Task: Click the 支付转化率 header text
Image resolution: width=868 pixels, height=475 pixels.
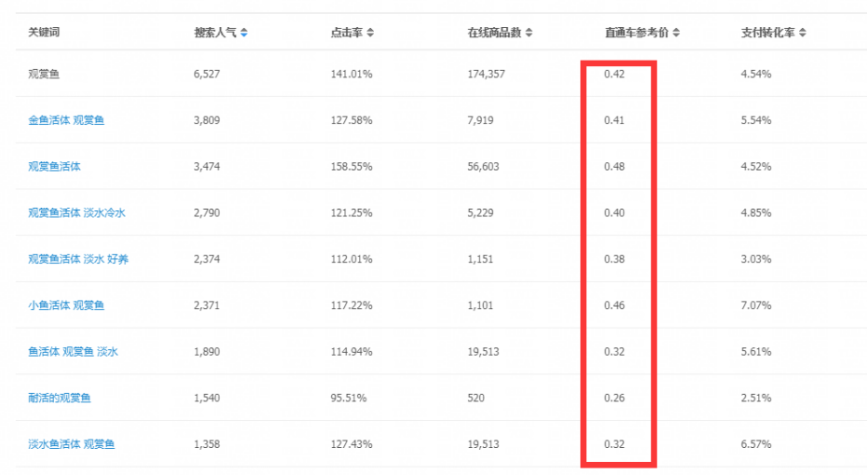Action: pos(767,33)
